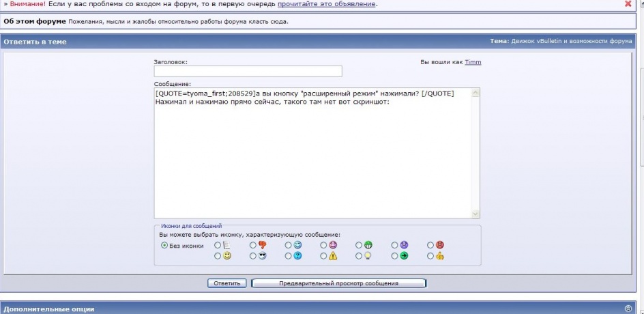644x314 pixels.
Task: Dismiss the notice with the red X
Action: pos(628,4)
